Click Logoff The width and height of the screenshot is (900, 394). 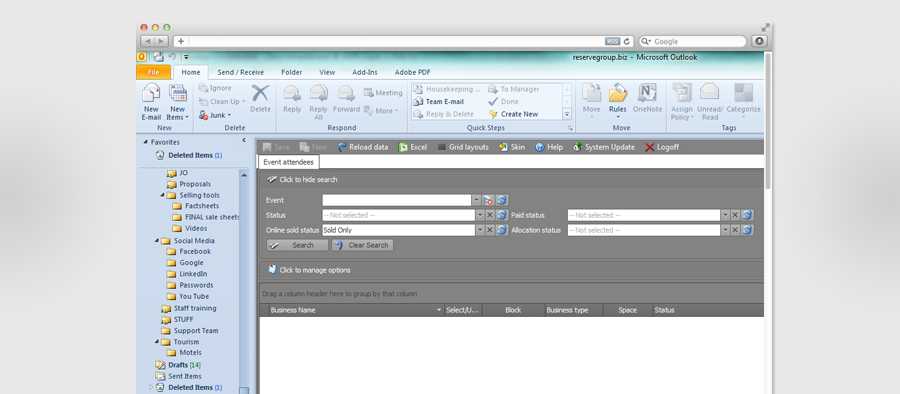point(662,147)
